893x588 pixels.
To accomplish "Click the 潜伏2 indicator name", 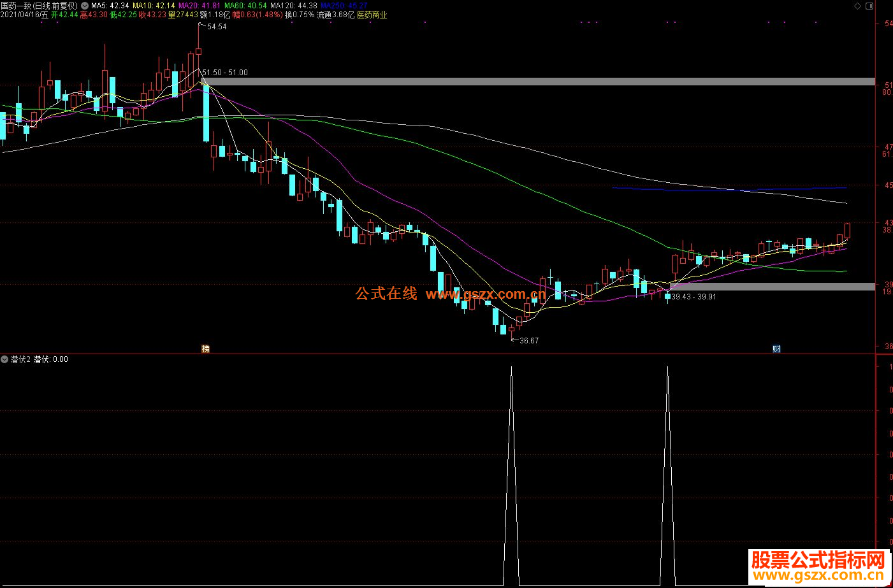I will click(x=20, y=359).
